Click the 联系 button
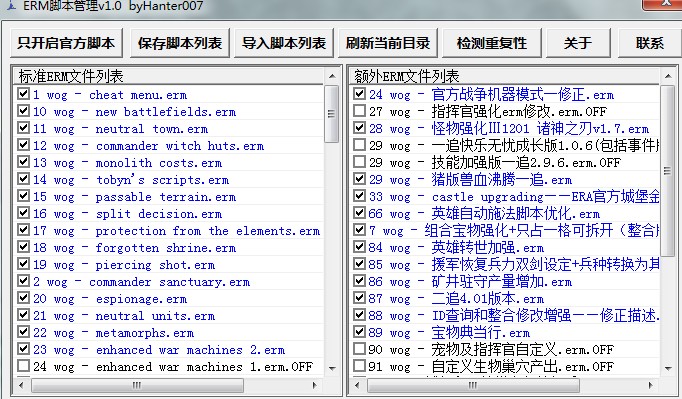 pos(649,43)
